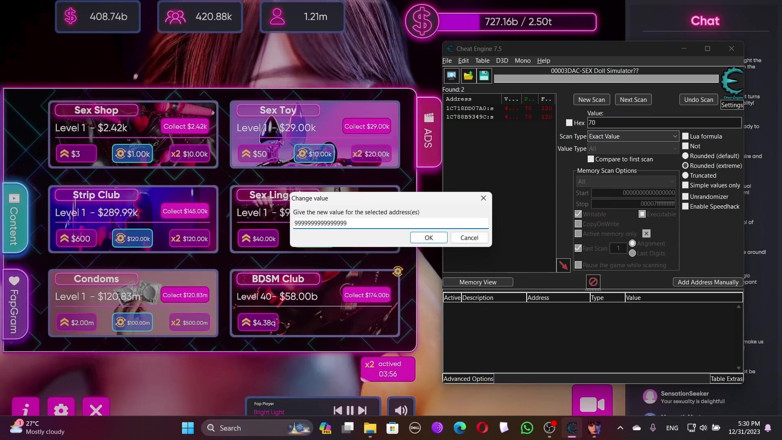Click the save floppy icon in Cheat Engine
The image size is (782, 440).
(x=484, y=76)
